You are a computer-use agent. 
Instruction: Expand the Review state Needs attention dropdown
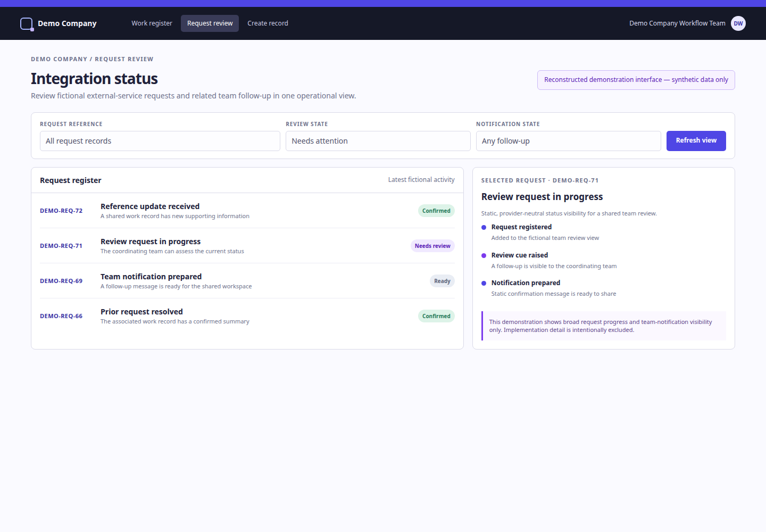[x=378, y=141]
